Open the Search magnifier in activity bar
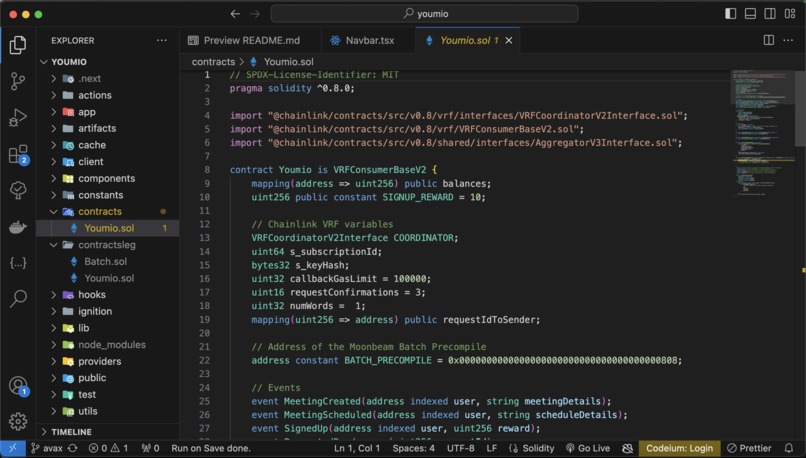The width and height of the screenshot is (806, 458). pos(18,298)
